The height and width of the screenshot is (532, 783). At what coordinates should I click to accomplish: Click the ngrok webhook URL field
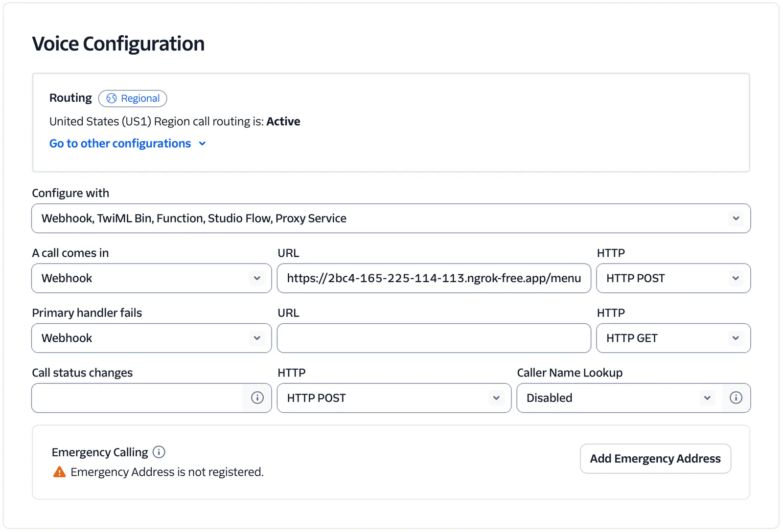click(433, 278)
